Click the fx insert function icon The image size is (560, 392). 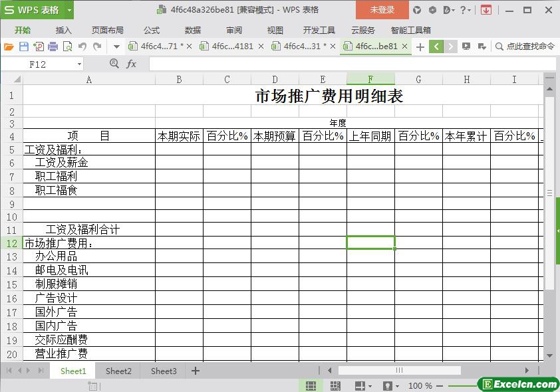click(x=132, y=64)
